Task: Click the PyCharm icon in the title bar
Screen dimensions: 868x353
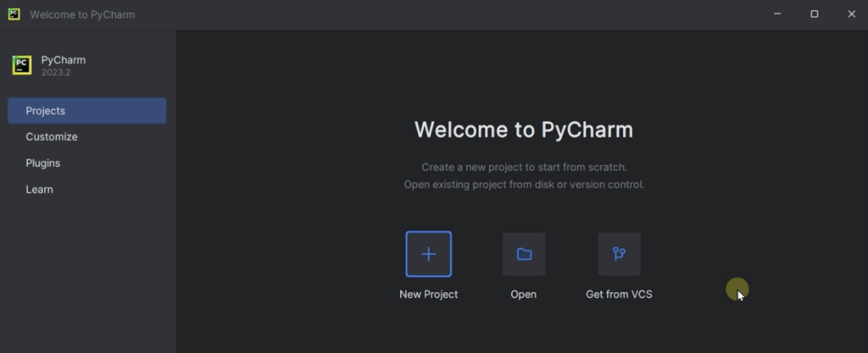Action: [x=14, y=14]
